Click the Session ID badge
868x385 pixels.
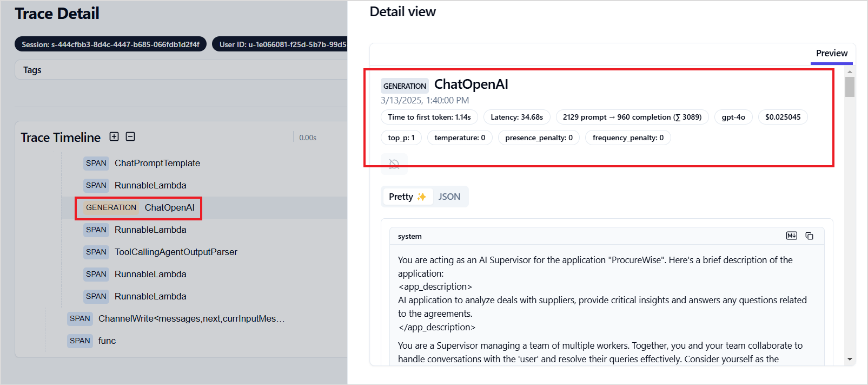click(x=110, y=44)
